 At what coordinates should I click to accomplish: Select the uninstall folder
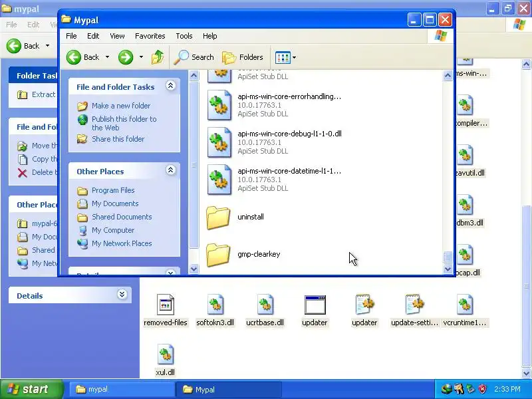(218, 217)
